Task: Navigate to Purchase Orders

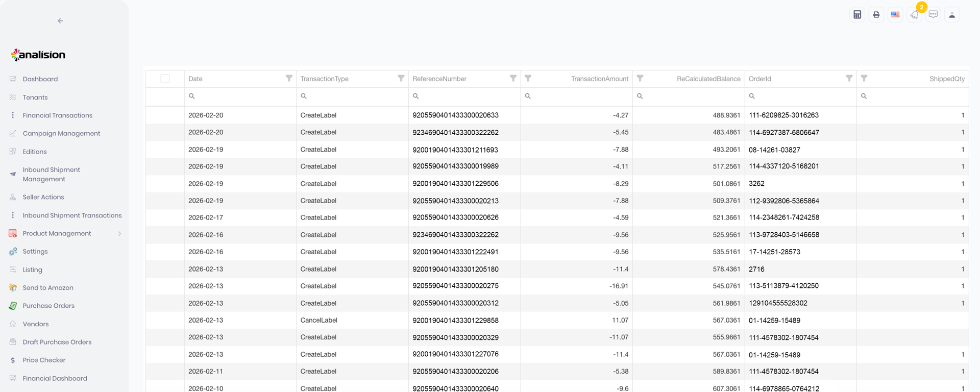Action: [48, 306]
